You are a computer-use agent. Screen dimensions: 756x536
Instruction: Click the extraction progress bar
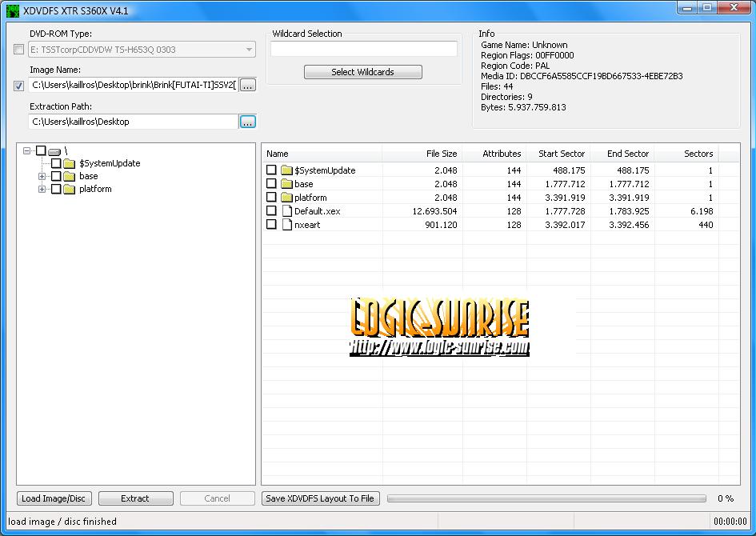click(x=546, y=498)
